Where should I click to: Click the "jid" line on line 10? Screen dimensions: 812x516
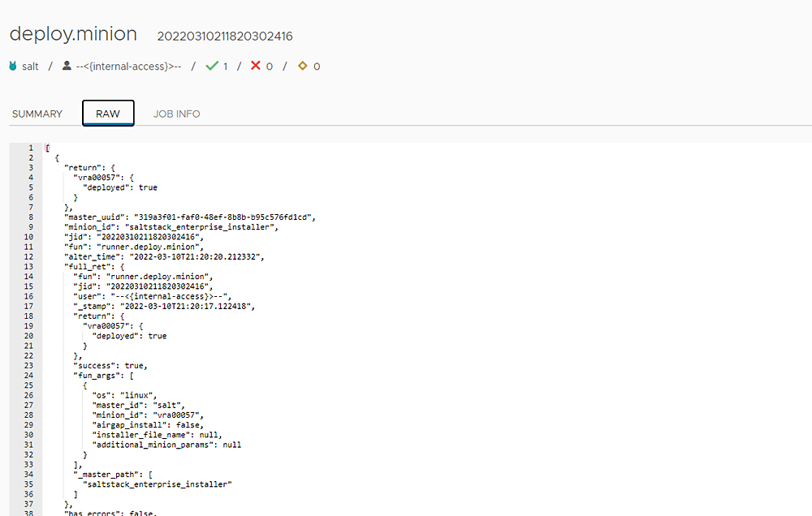point(134,237)
